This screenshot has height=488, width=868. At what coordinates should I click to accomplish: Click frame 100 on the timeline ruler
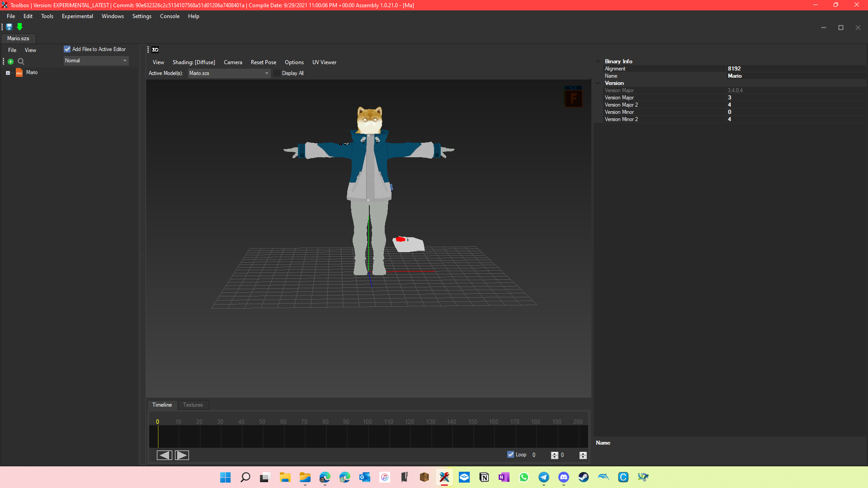(367, 422)
